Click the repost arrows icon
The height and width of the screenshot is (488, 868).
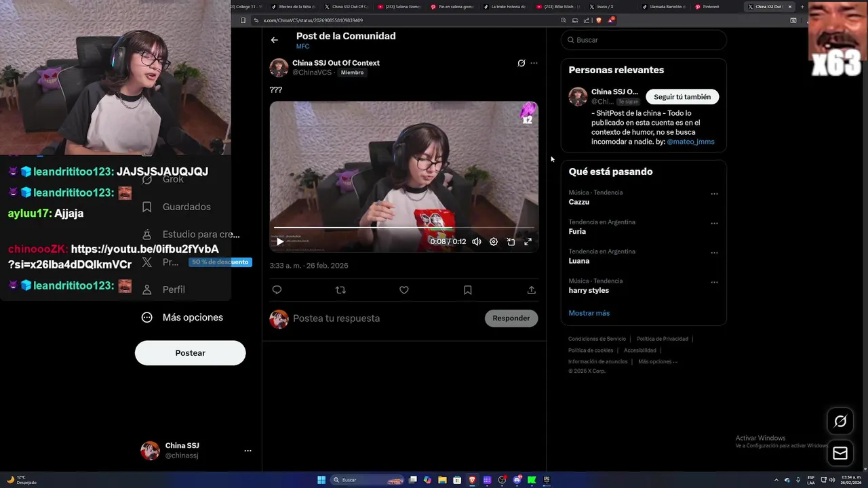point(340,290)
